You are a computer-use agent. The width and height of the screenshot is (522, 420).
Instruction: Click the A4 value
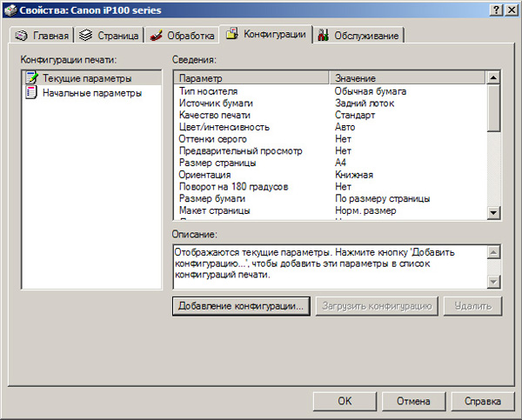340,163
